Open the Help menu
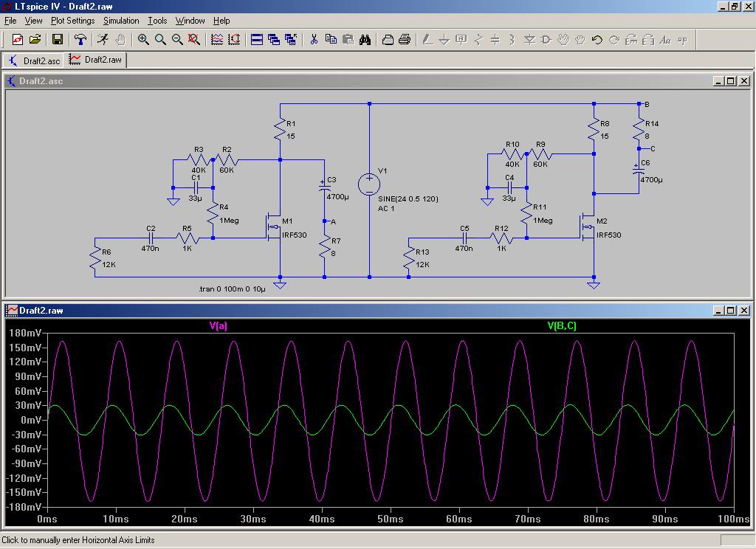The height and width of the screenshot is (549, 756). click(x=221, y=21)
